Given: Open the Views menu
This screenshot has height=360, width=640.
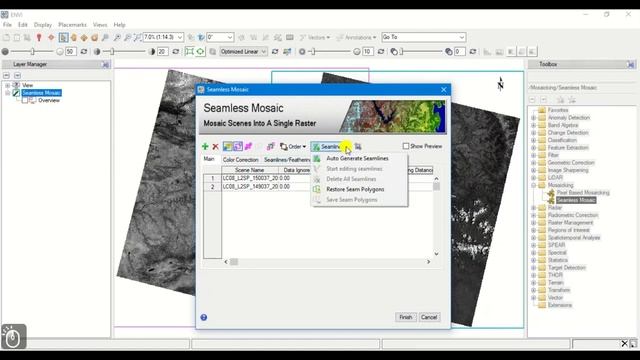Looking at the screenshot, I should [100, 25].
